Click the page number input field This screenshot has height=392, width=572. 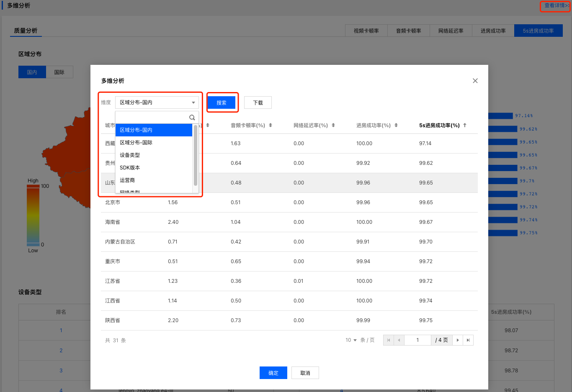(x=417, y=340)
